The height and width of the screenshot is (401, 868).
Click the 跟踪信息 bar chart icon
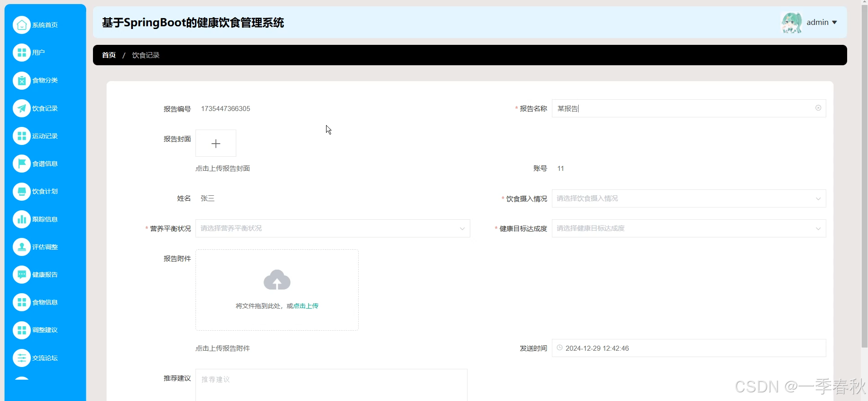click(x=22, y=219)
